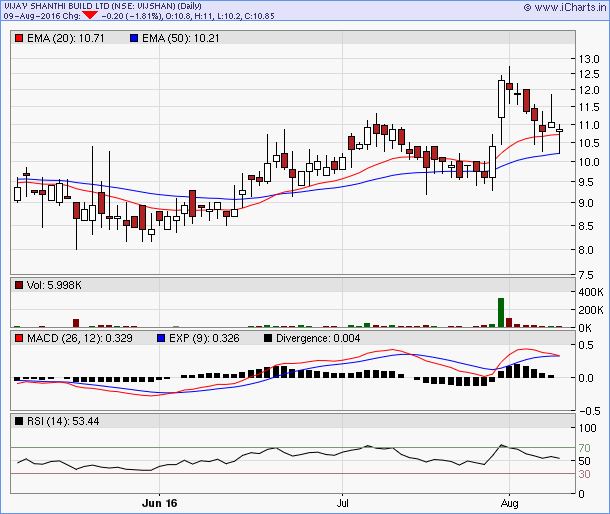The width and height of the screenshot is (610, 514).
Task: Click the RSI 100 axis label
Action: click(x=587, y=428)
